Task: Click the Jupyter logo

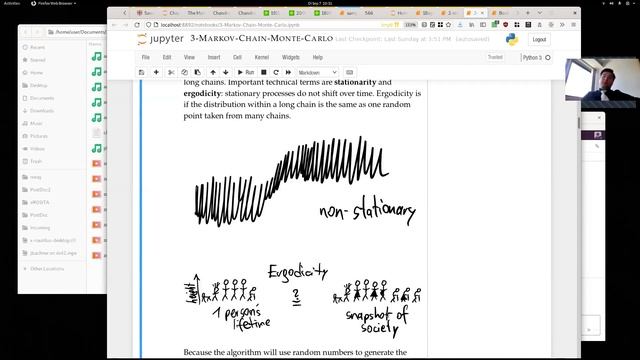Action: point(160,39)
